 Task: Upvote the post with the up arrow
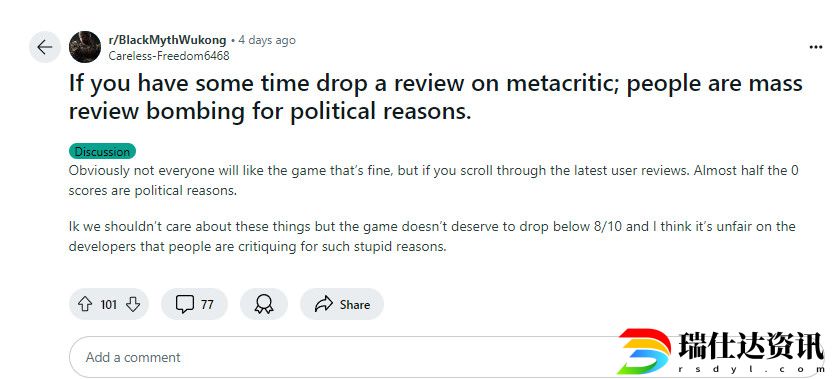coord(85,305)
